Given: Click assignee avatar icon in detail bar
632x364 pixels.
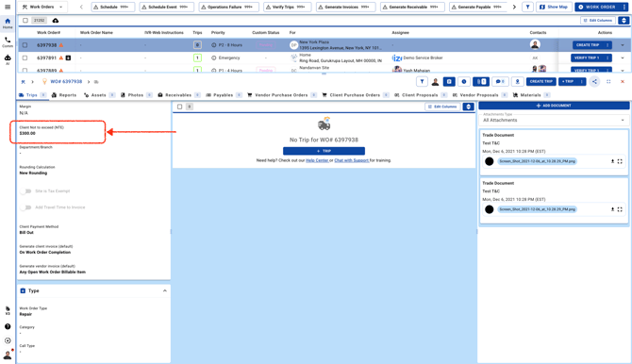Looking at the screenshot, I should pos(435,82).
